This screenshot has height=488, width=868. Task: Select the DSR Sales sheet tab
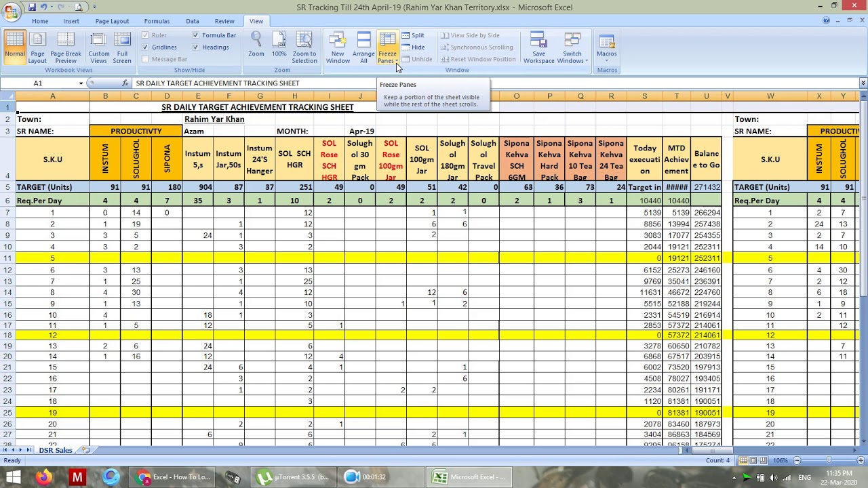pos(56,450)
